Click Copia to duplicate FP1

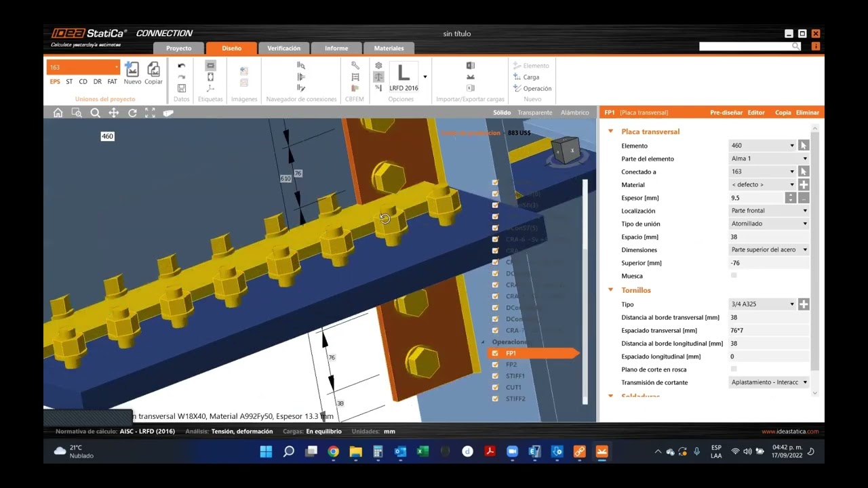[783, 113]
